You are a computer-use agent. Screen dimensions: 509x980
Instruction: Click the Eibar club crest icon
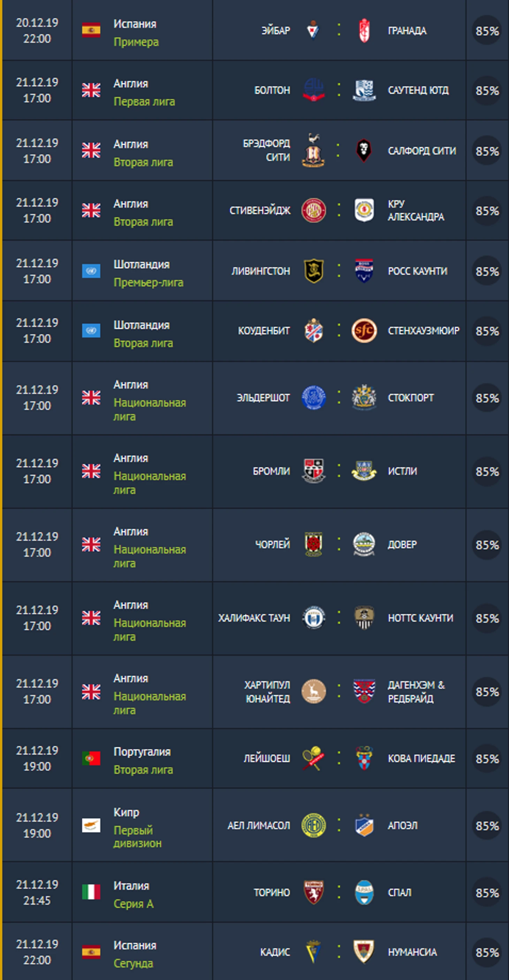[x=313, y=30]
